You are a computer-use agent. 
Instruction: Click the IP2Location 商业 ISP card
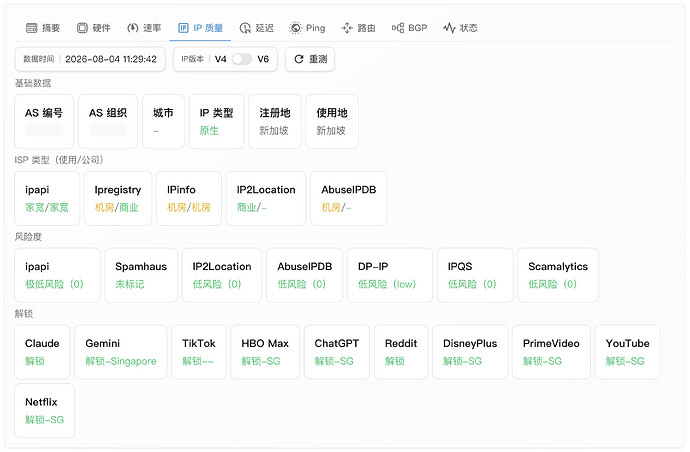pos(266,198)
